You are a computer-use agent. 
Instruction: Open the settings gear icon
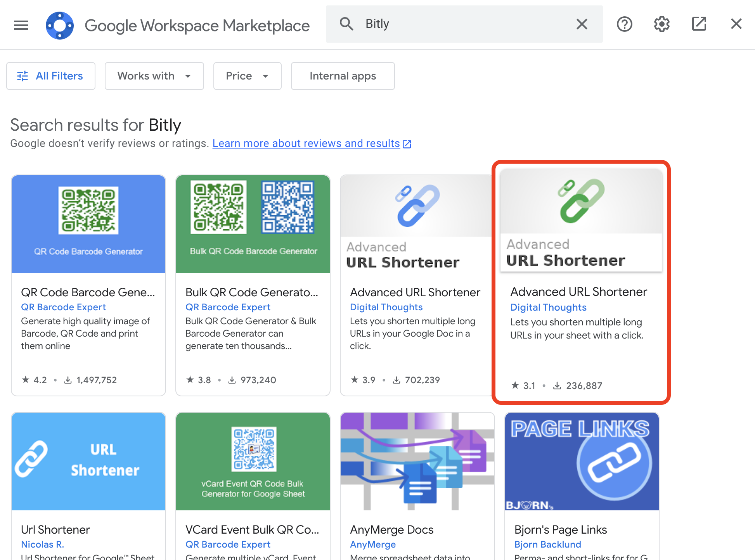point(661,24)
